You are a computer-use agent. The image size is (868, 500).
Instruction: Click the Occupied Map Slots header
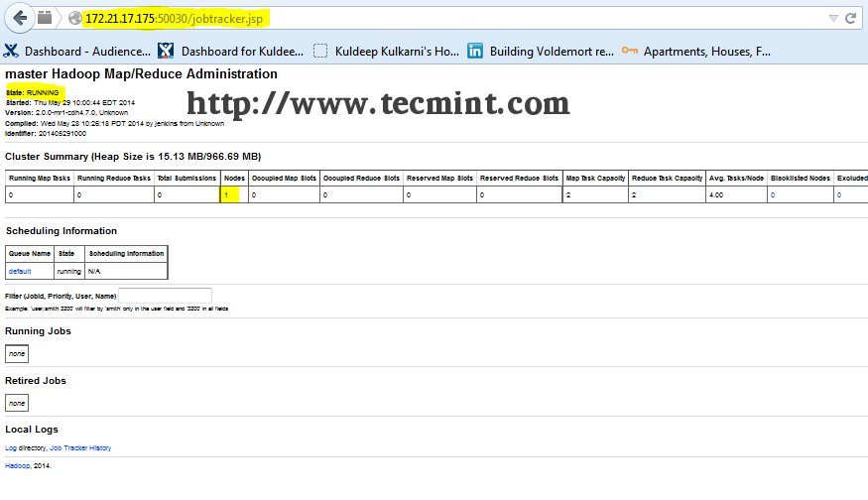(284, 179)
